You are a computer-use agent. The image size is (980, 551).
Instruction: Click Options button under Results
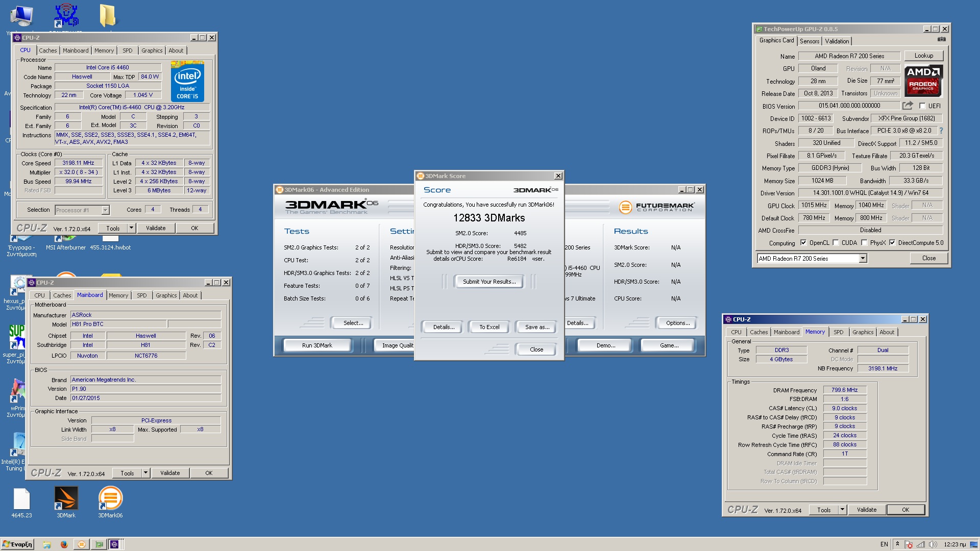pyautogui.click(x=678, y=323)
